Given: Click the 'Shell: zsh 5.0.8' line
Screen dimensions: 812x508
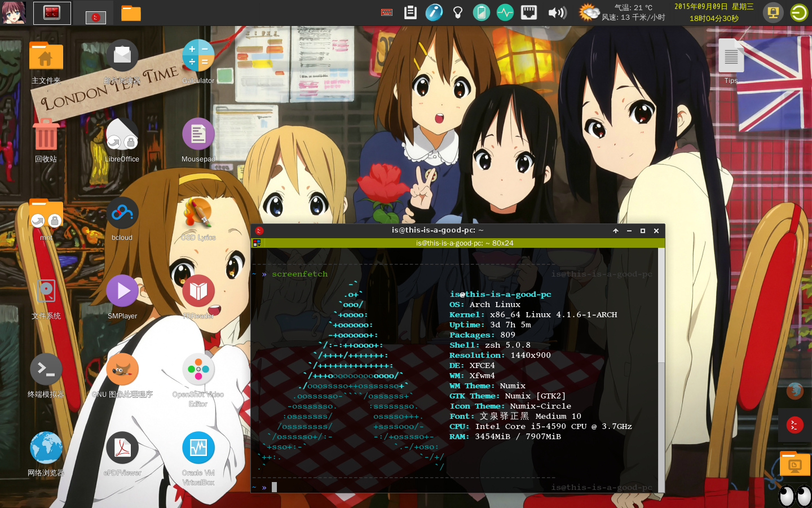Looking at the screenshot, I should [490, 345].
